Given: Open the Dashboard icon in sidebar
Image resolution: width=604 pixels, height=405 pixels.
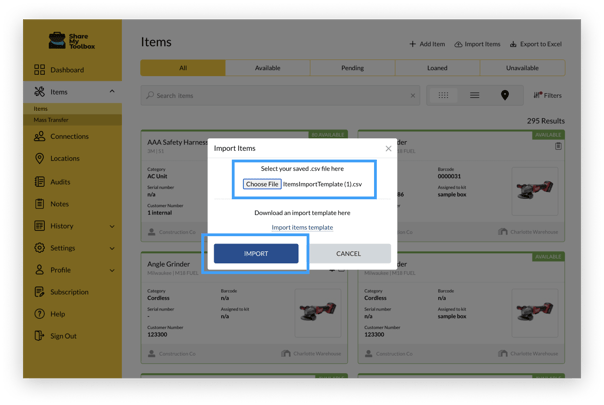Looking at the screenshot, I should [39, 70].
